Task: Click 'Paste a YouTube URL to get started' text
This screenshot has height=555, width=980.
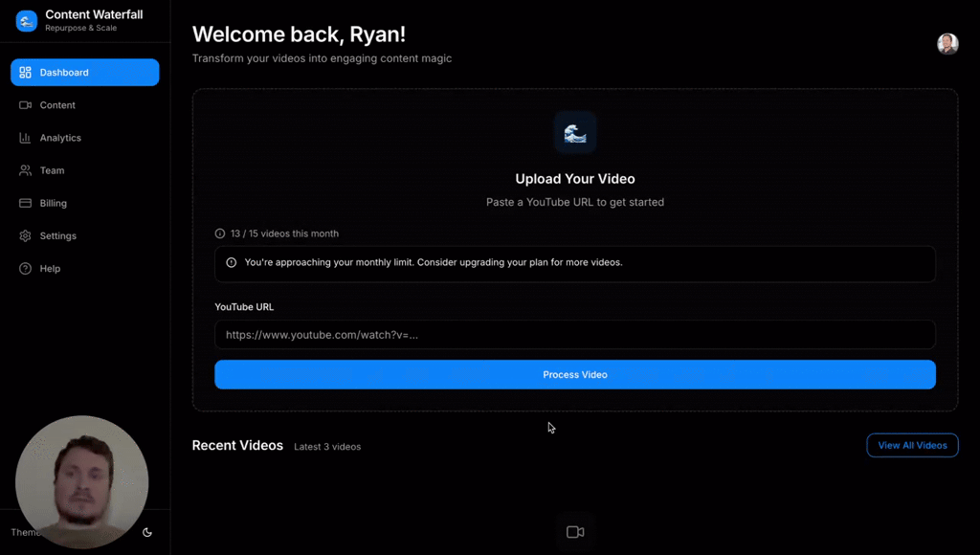Action: click(575, 203)
